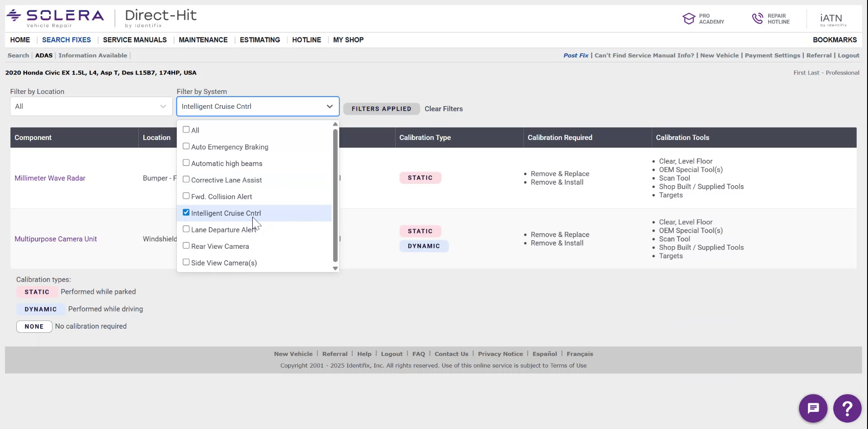
Task: Check the Rear View Camera option
Action: 186,245
